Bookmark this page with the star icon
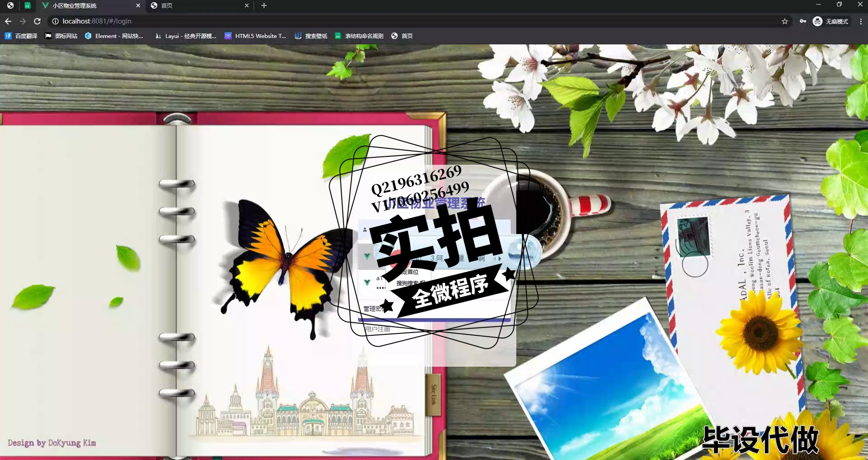The width and height of the screenshot is (868, 460). click(x=785, y=21)
